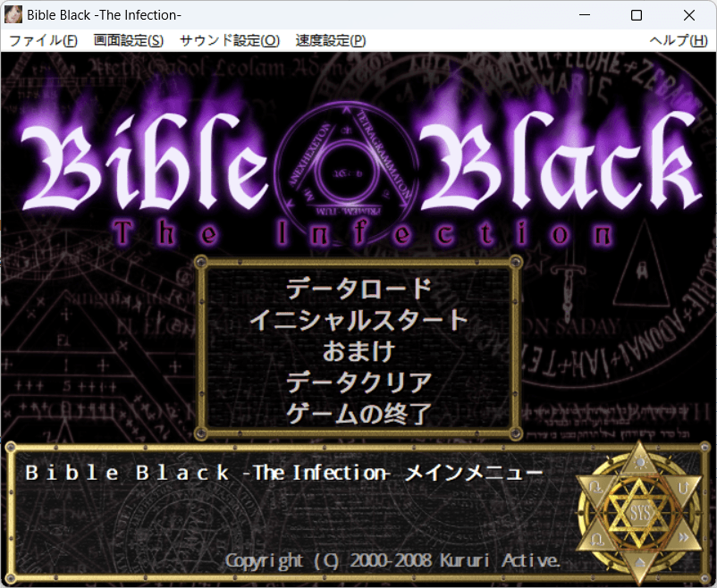Open the おまけ extras option
Image resolution: width=717 pixels, height=588 pixels.
(359, 351)
